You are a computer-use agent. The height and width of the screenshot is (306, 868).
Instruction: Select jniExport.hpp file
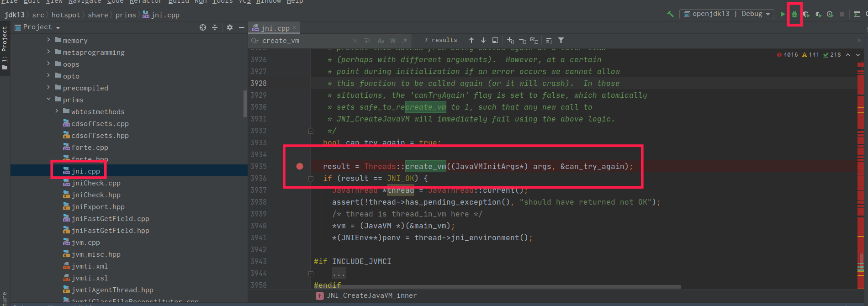click(x=94, y=207)
